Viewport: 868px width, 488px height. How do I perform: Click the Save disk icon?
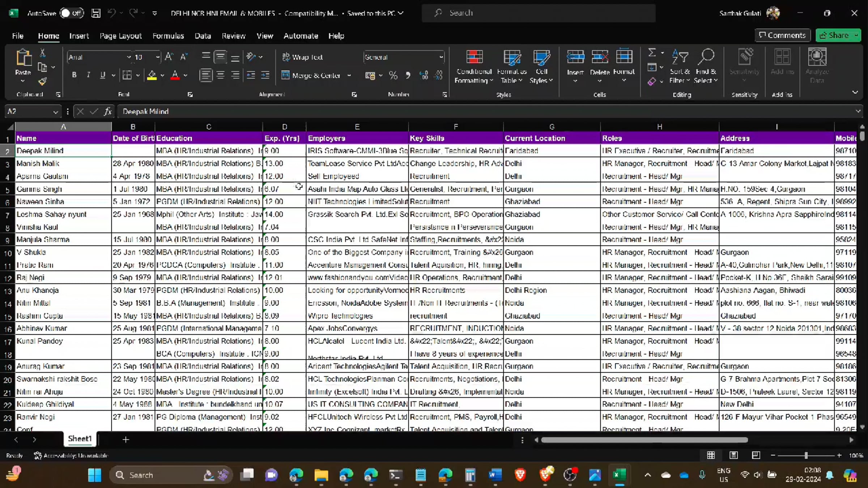pos(96,13)
